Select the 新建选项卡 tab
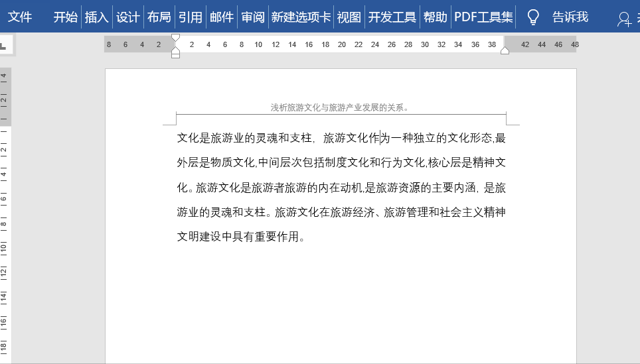Image resolution: width=640 pixels, height=364 pixels. click(301, 17)
